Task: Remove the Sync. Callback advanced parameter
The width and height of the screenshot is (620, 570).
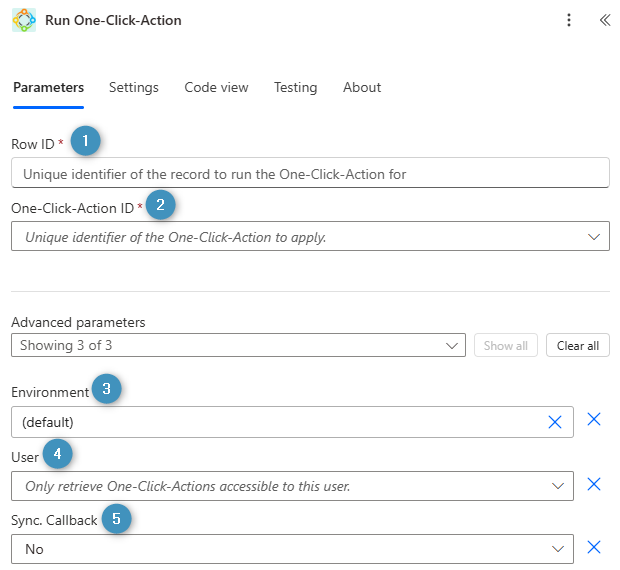Action: (593, 547)
